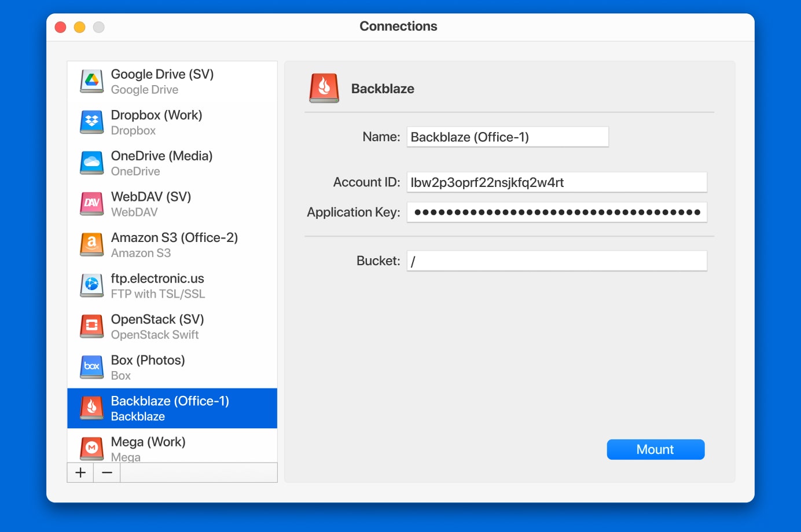Close the Connections window
This screenshot has height=532, width=801.
[60, 27]
